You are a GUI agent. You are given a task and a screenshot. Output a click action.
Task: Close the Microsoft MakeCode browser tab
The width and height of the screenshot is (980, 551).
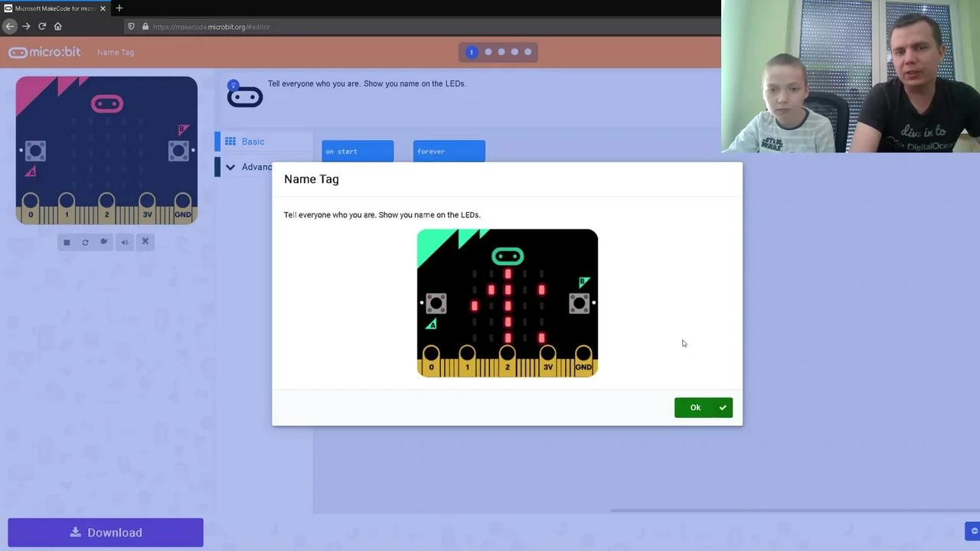[103, 8]
